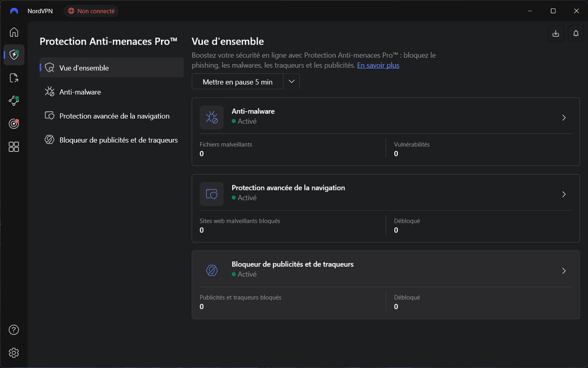Select the Meshnet network icon

(x=14, y=100)
